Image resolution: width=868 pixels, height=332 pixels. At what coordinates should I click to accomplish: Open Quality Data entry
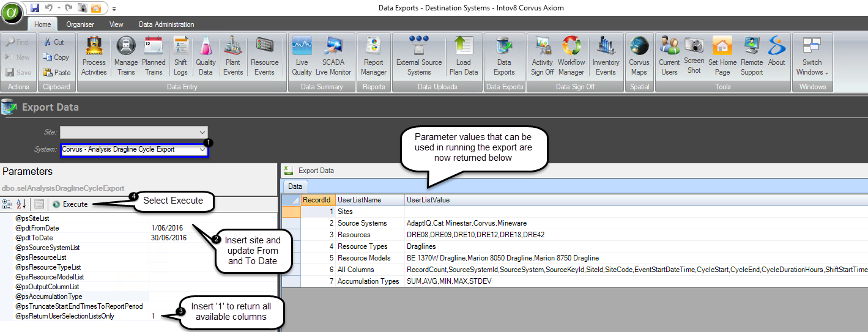click(206, 56)
